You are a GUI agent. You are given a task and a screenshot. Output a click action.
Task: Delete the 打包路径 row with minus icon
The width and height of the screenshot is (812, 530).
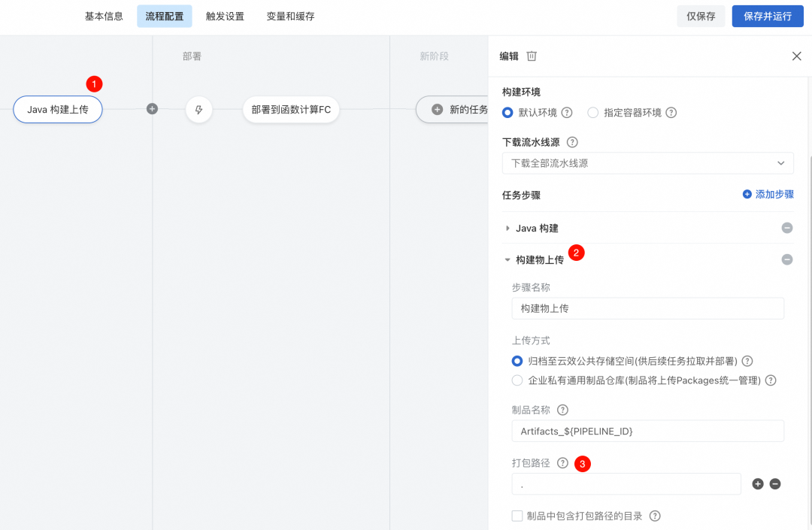point(775,484)
